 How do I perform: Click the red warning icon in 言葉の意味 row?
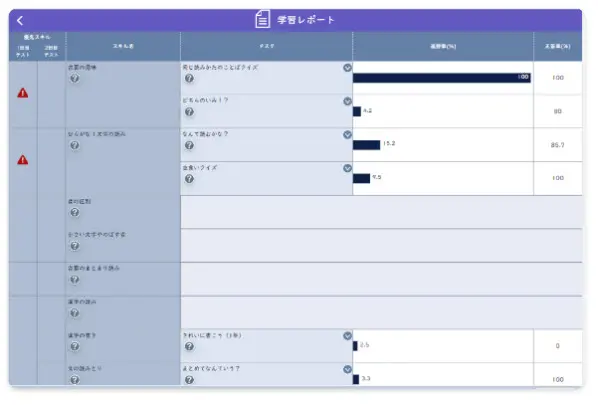[23, 93]
